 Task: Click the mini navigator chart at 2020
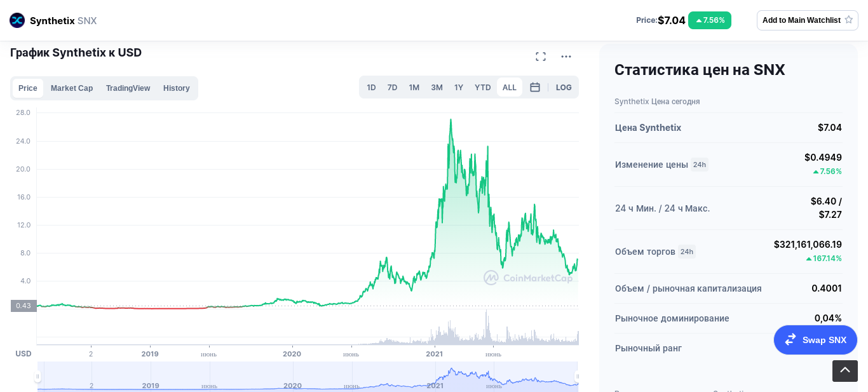pos(292,386)
